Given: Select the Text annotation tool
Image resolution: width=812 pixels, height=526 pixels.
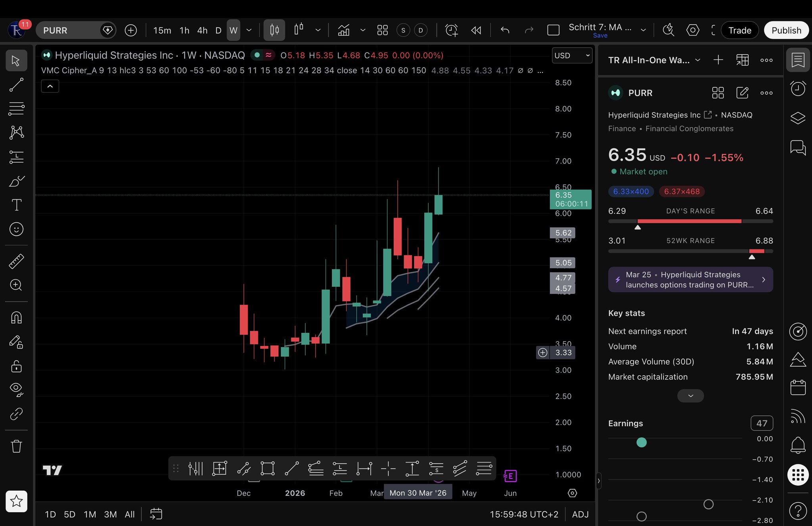Looking at the screenshot, I should point(16,205).
